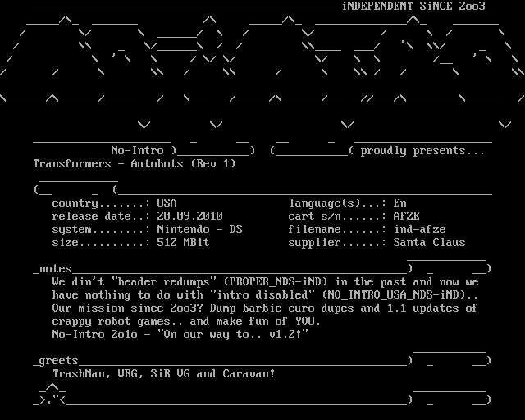Select the phrase 'Our mission since 2oo3?'
Viewport: 525px width, 420px height.
click(x=128, y=308)
